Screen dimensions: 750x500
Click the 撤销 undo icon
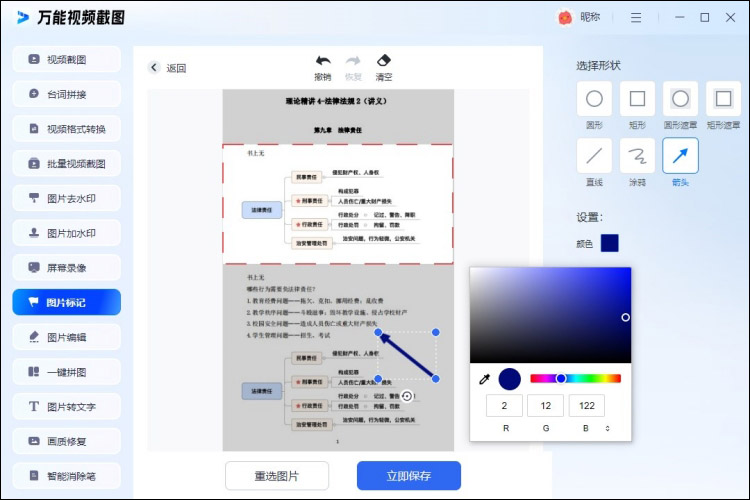tap(323, 61)
